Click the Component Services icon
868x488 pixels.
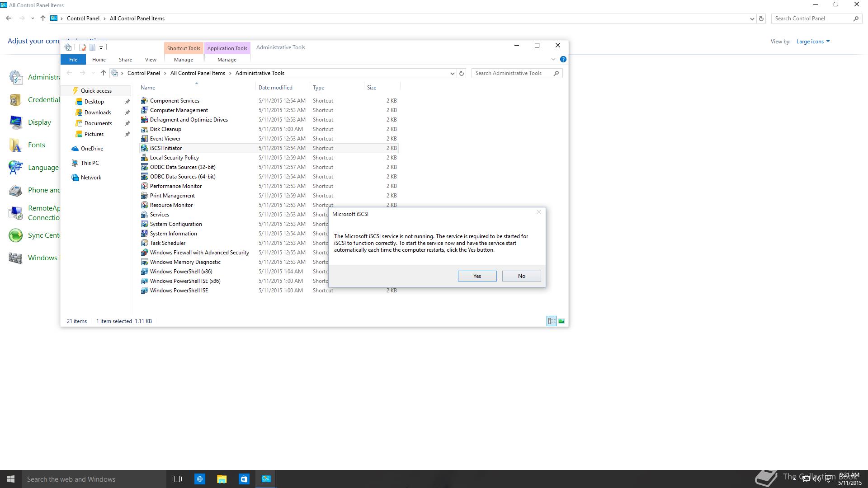[x=144, y=101]
